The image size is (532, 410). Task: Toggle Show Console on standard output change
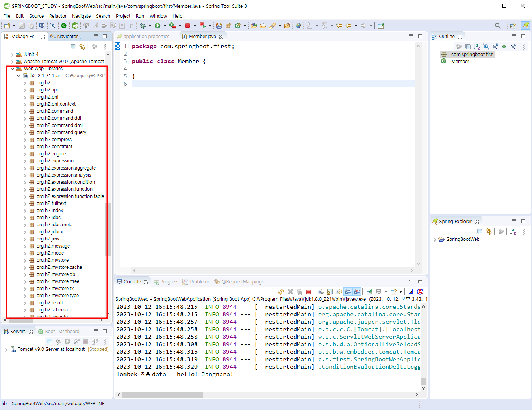(x=348, y=292)
